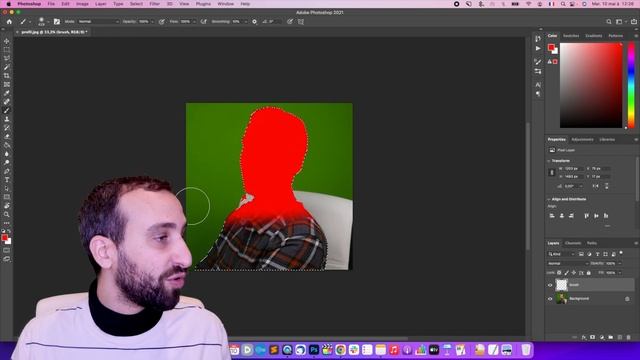Select the Blur tool
Screen dimensions: 640x360
(x=7, y=154)
